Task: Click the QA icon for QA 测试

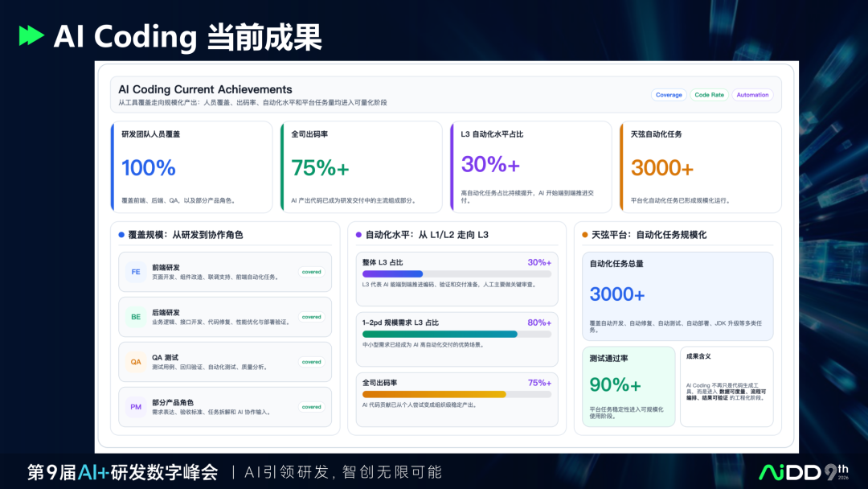Action: pyautogui.click(x=136, y=362)
